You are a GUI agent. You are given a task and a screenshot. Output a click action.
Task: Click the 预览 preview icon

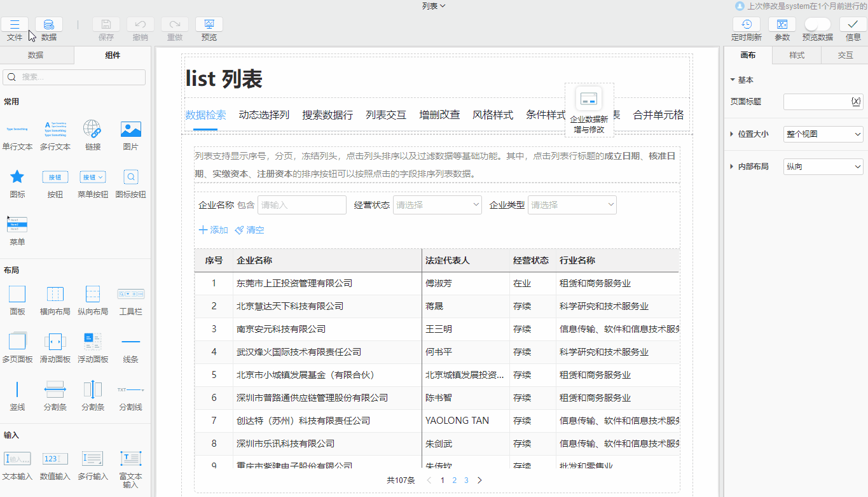point(209,24)
